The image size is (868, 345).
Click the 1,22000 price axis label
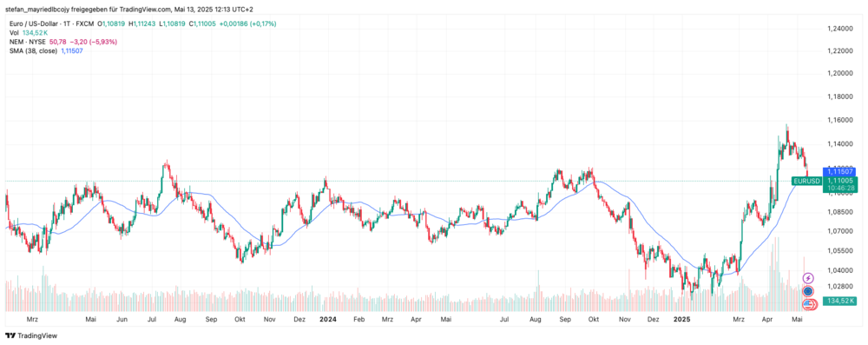[x=839, y=51]
